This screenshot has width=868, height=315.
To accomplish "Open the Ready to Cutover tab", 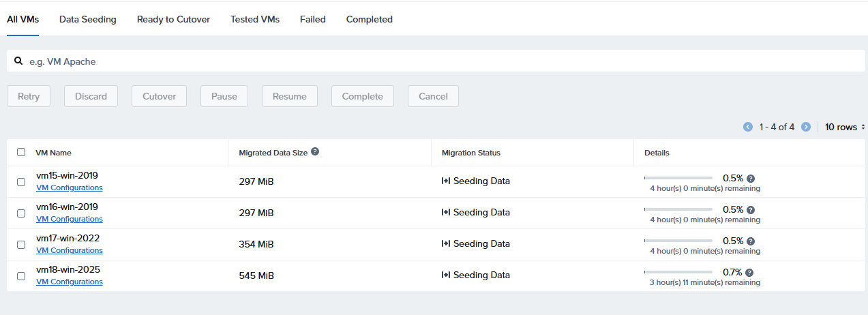I will (x=173, y=20).
